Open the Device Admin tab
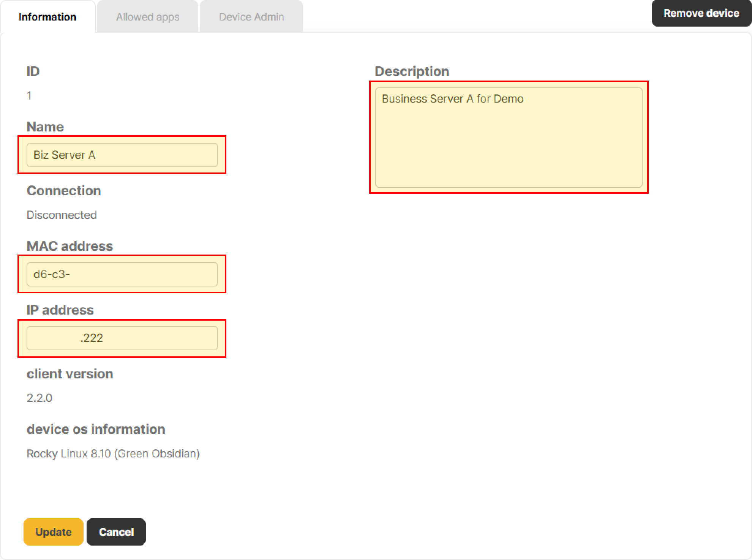752x560 pixels. click(x=251, y=17)
